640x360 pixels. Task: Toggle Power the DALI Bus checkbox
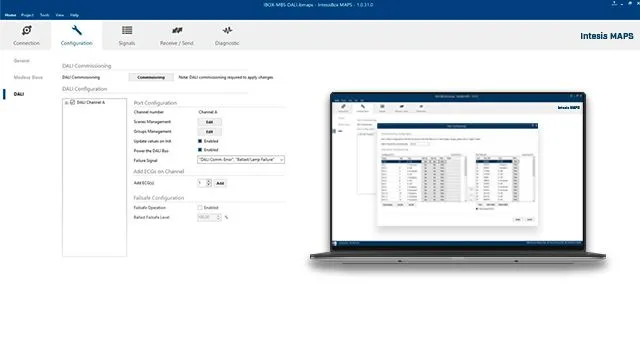tap(200, 150)
